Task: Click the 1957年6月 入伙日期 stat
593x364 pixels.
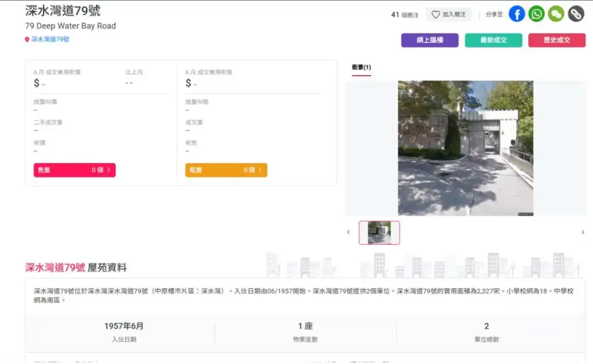Action: [124, 332]
